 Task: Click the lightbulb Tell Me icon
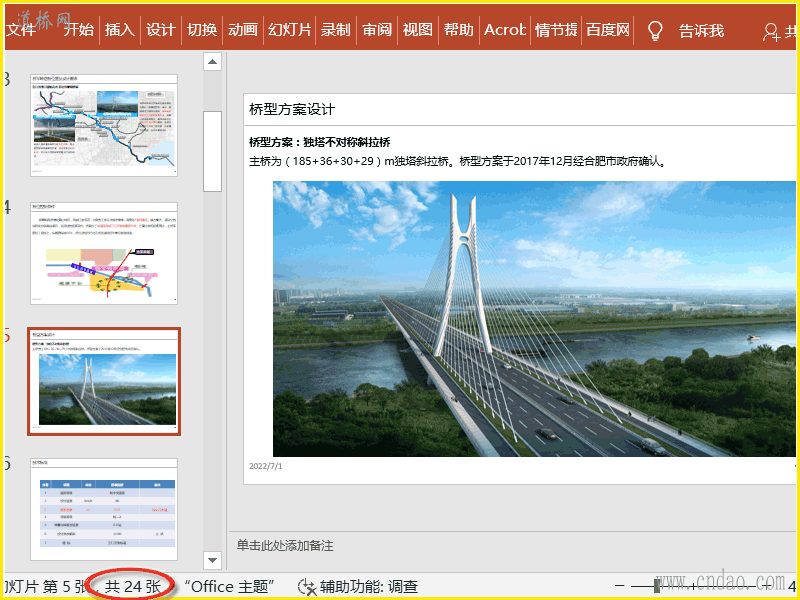(655, 31)
